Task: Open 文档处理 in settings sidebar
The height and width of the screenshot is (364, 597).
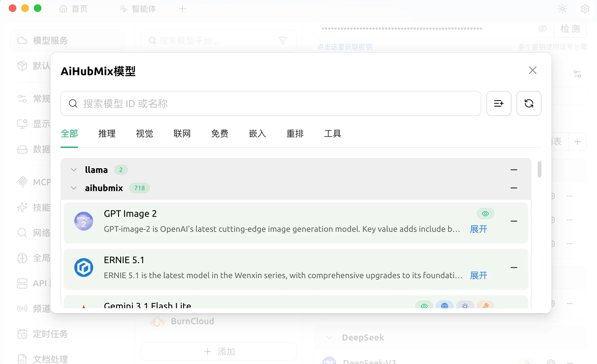Action: click(42, 359)
